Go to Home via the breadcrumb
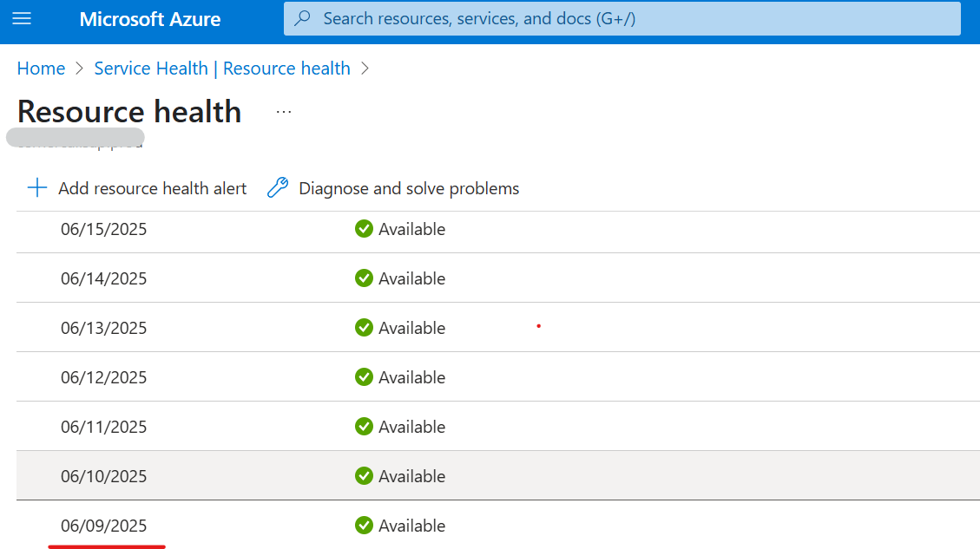Image resolution: width=980 pixels, height=549 pixels. pyautogui.click(x=41, y=68)
